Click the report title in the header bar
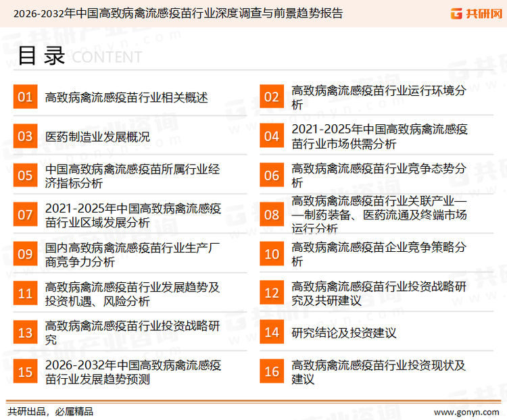The width and height of the screenshot is (507, 420). pyautogui.click(x=178, y=14)
